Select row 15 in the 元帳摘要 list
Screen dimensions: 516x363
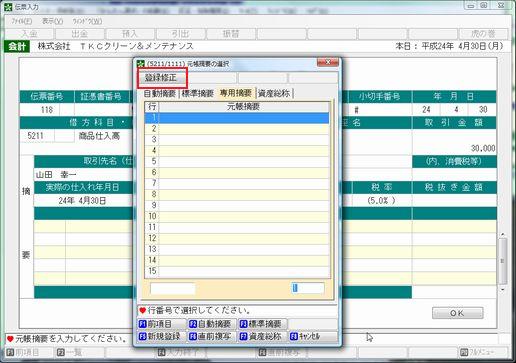[x=237, y=271]
